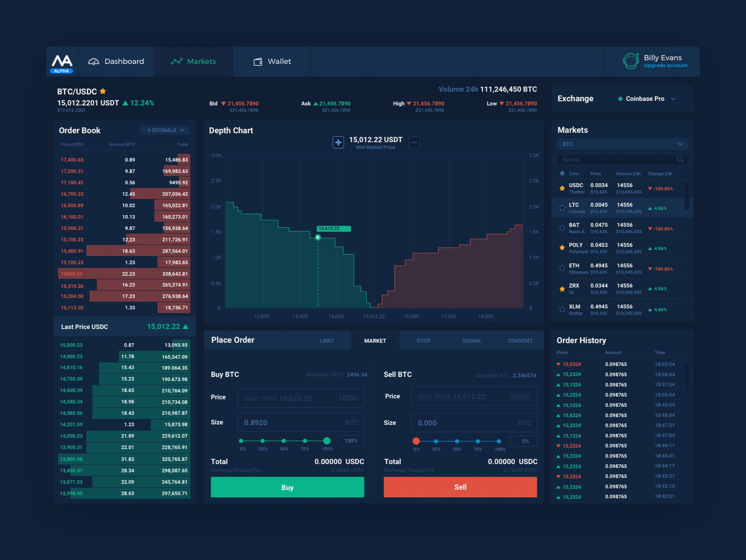
Task: Click the red down arrow beside Bid
Action: pyautogui.click(x=223, y=104)
